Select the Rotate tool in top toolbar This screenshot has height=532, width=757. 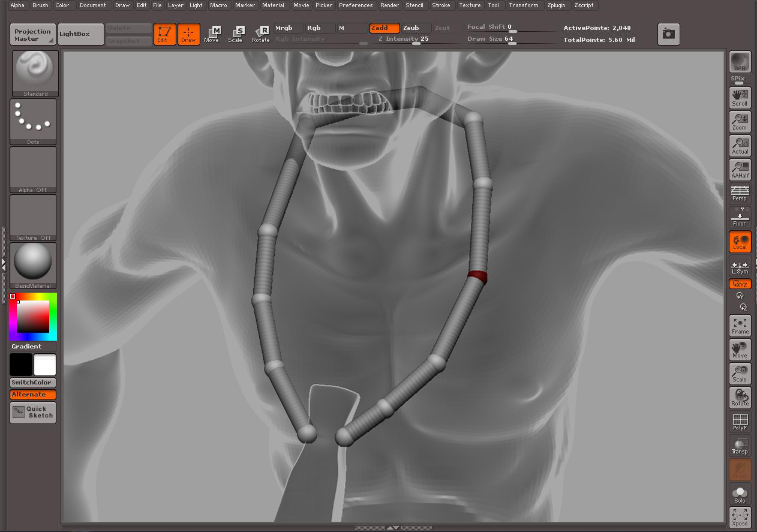(x=261, y=34)
